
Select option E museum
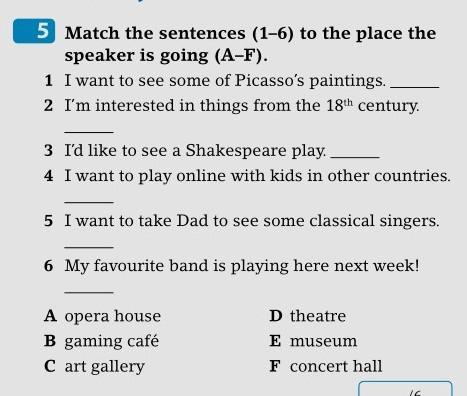[x=313, y=341]
